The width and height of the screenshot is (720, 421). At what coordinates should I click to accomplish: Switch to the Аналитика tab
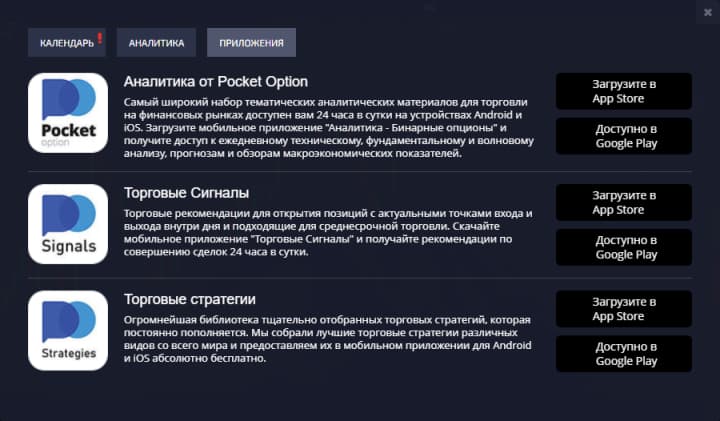156,43
